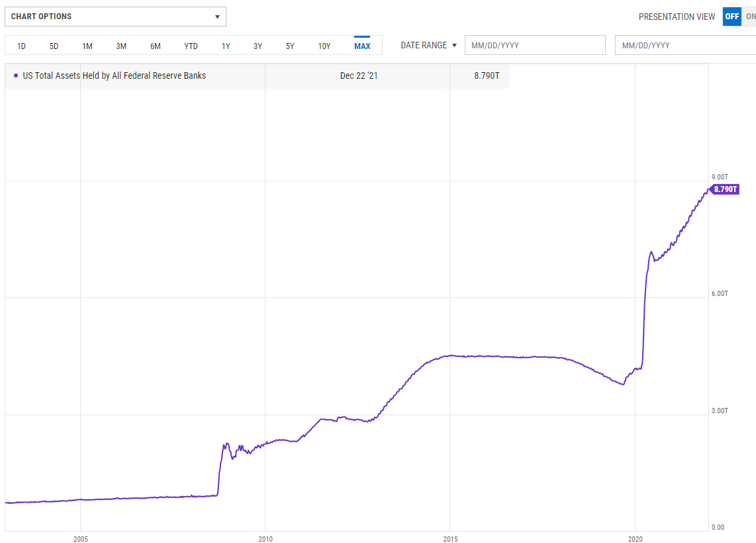Click the 'Dec 22 '21' date cell
This screenshot has width=756, height=543.
(359, 75)
